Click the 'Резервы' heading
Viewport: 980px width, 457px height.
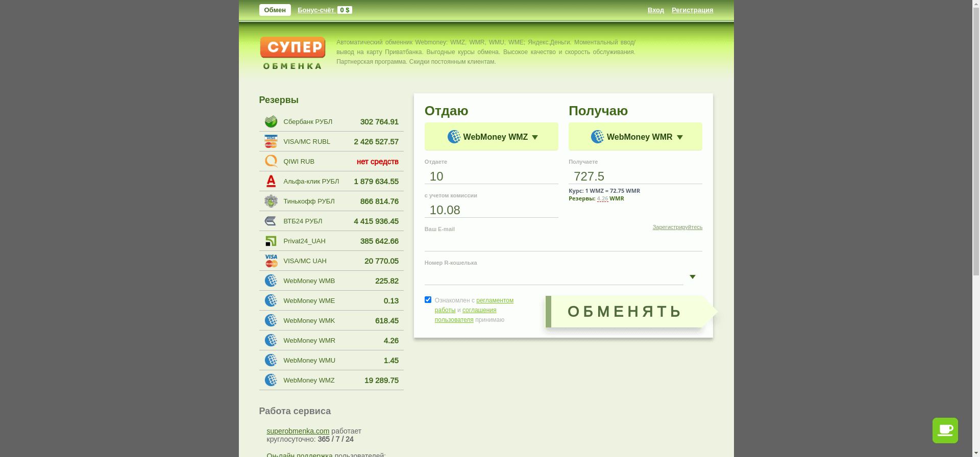click(x=279, y=100)
